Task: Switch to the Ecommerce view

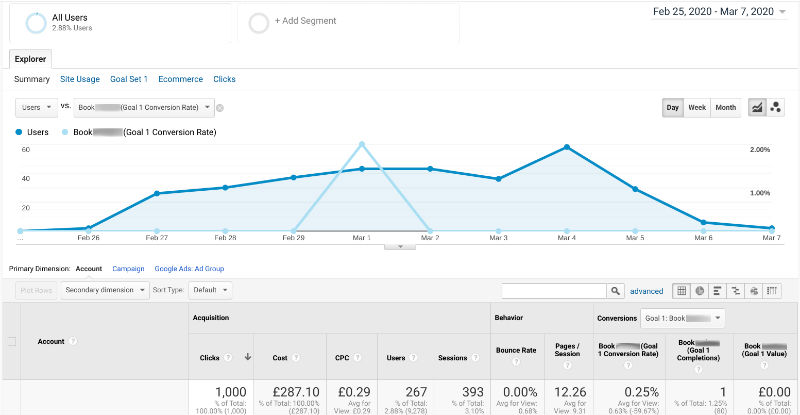Action: (181, 79)
